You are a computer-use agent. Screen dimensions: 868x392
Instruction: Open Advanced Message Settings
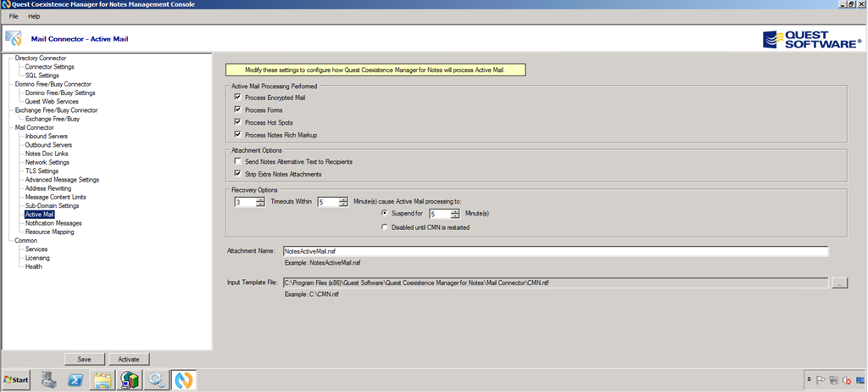pos(62,180)
